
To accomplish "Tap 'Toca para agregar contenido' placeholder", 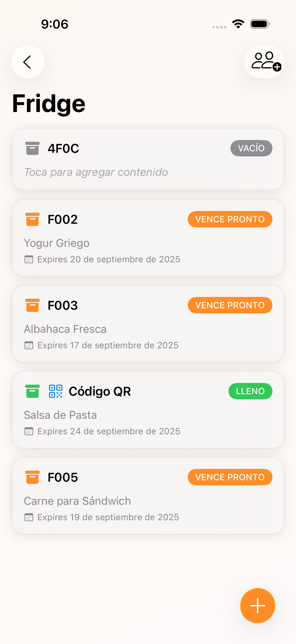I will point(96,172).
